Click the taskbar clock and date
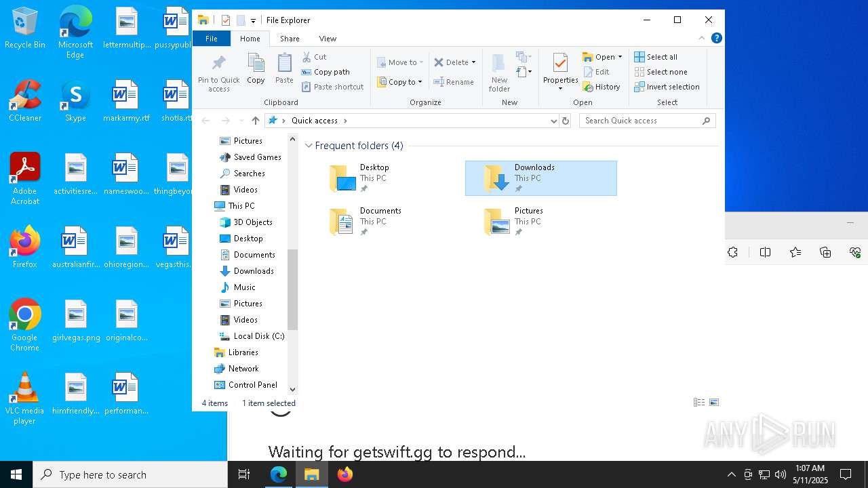The height and width of the screenshot is (488, 868). pyautogui.click(x=810, y=474)
